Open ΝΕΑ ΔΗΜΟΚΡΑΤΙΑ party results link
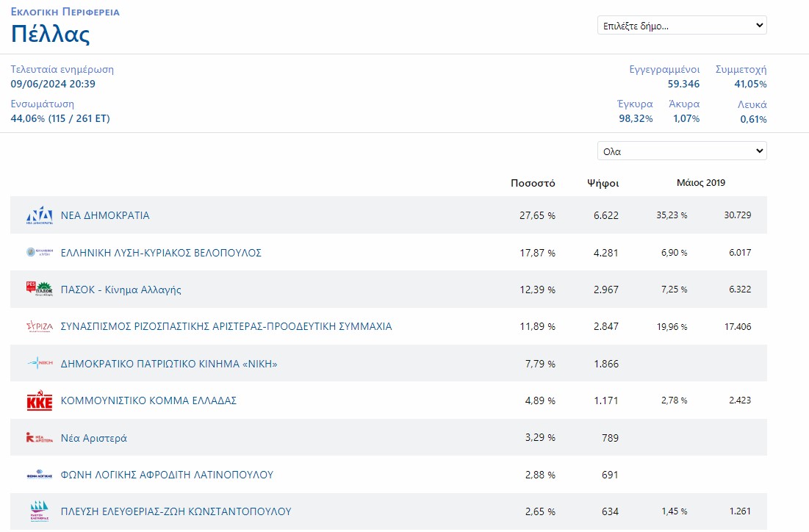Screen dimensions: 809x532 [105, 215]
